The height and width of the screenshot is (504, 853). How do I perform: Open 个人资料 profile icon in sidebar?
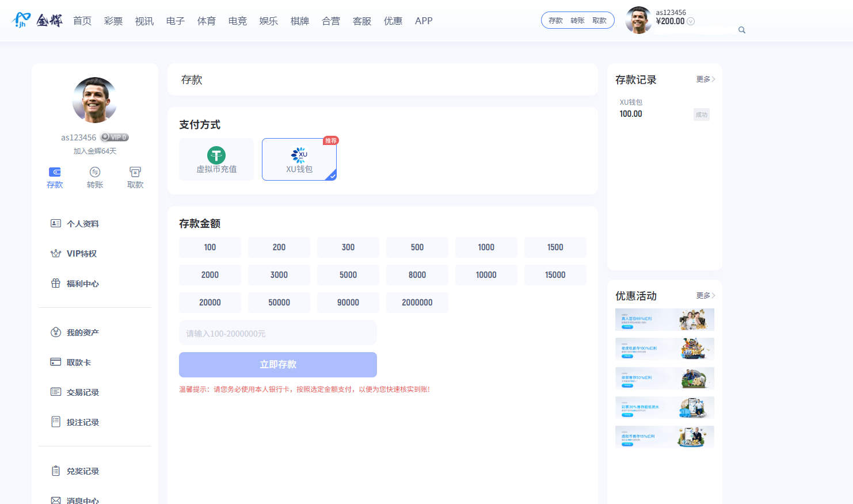(x=56, y=223)
